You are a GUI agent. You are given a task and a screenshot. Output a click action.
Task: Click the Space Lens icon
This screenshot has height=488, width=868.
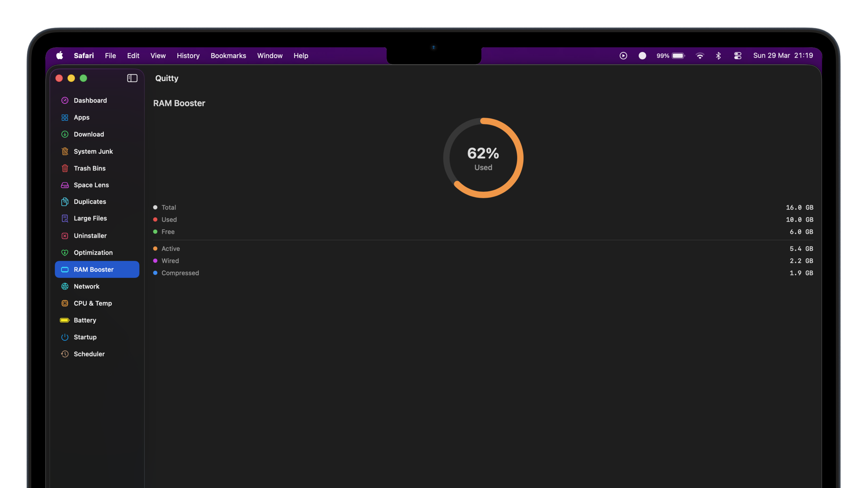click(x=65, y=185)
